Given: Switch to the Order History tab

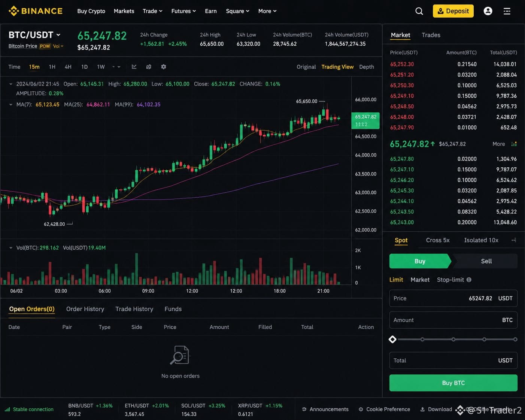Looking at the screenshot, I should [x=85, y=309].
